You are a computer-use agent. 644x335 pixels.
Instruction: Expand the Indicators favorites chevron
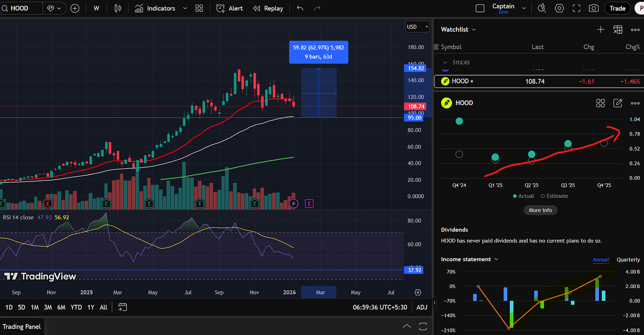coord(185,8)
